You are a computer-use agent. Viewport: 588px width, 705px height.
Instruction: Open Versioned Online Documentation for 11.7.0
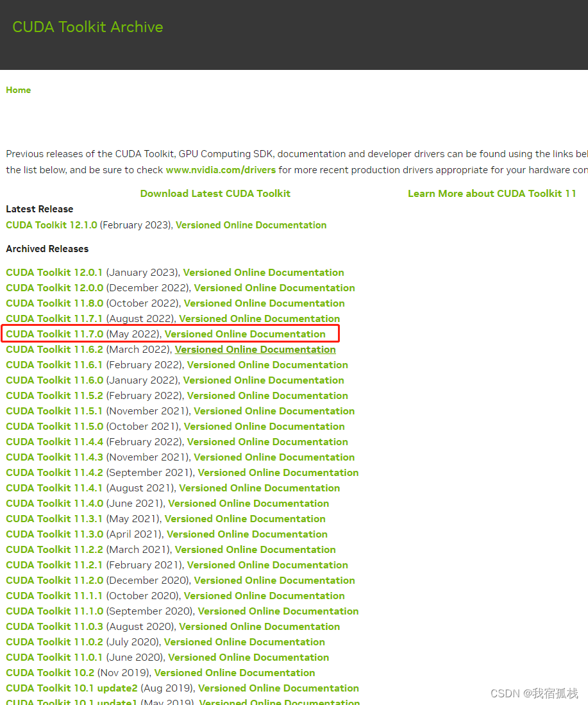pyautogui.click(x=245, y=334)
